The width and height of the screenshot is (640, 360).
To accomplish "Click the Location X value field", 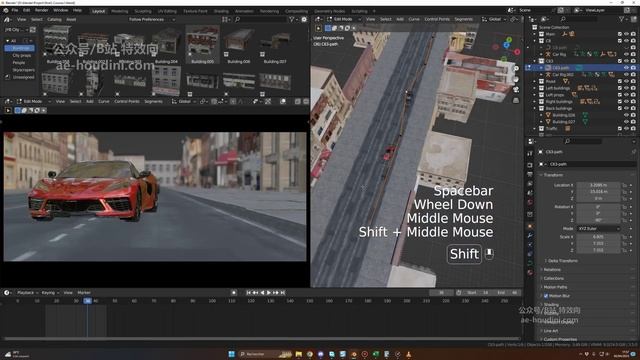I will tap(598, 185).
